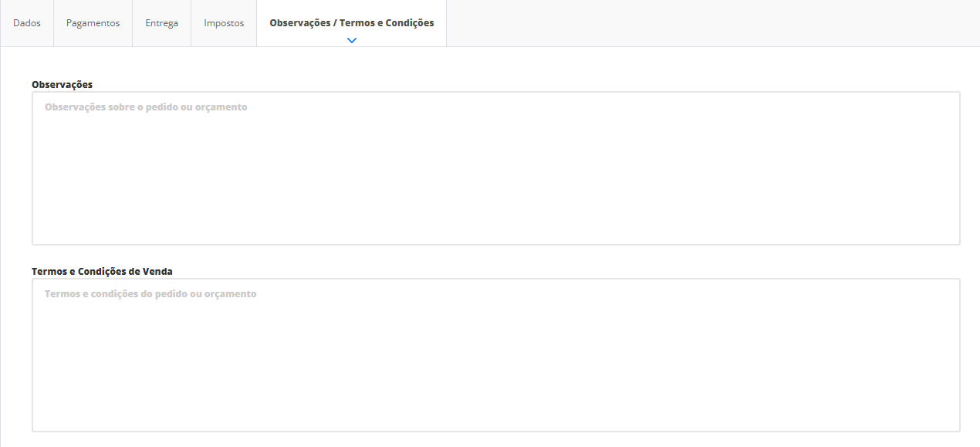Click the Termos e Condições de Venda label

pyautogui.click(x=102, y=271)
